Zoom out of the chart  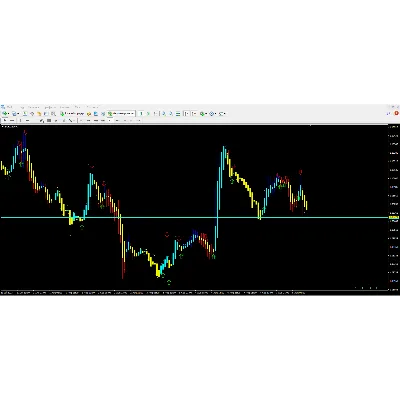point(171,114)
